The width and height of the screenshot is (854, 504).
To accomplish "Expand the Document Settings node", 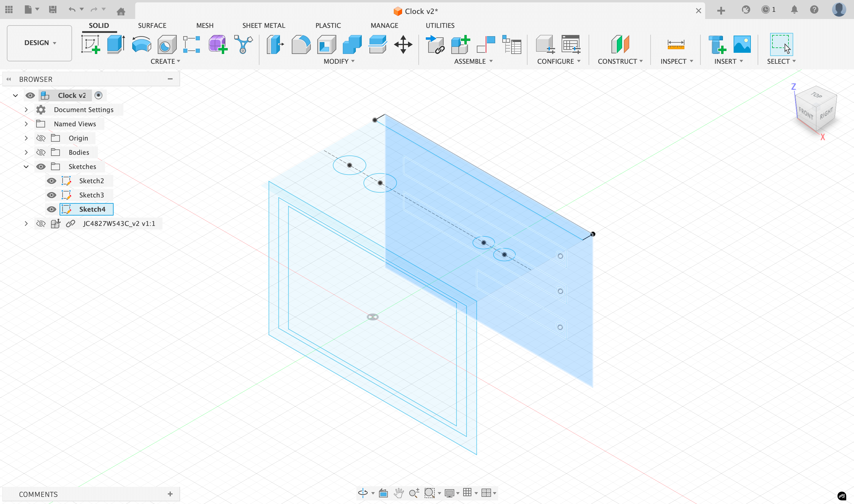I will pos(26,110).
